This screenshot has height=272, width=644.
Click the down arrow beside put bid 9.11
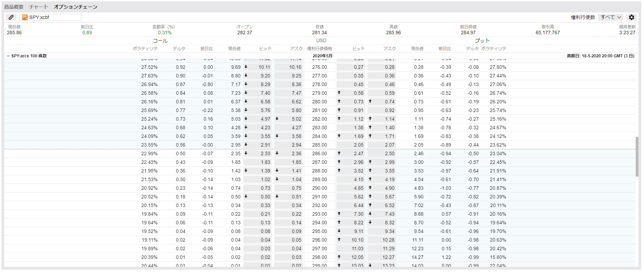pos(339,231)
